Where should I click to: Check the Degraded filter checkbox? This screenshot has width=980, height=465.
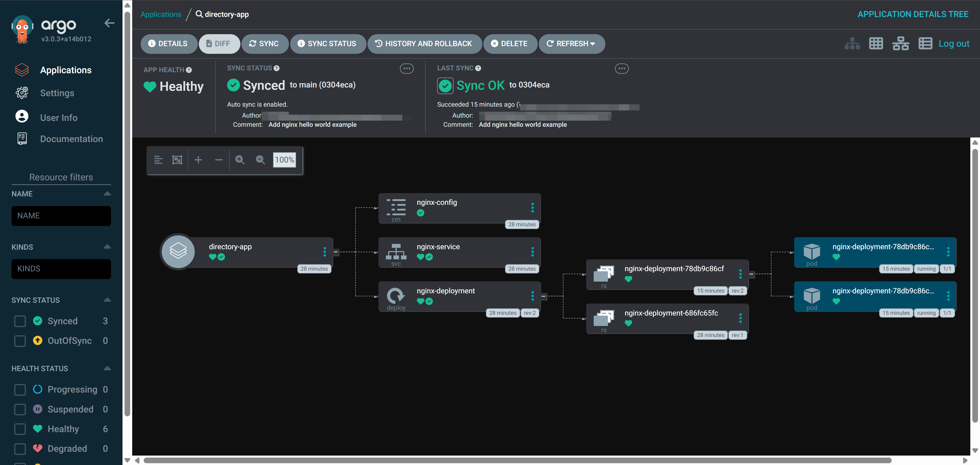point(20,449)
